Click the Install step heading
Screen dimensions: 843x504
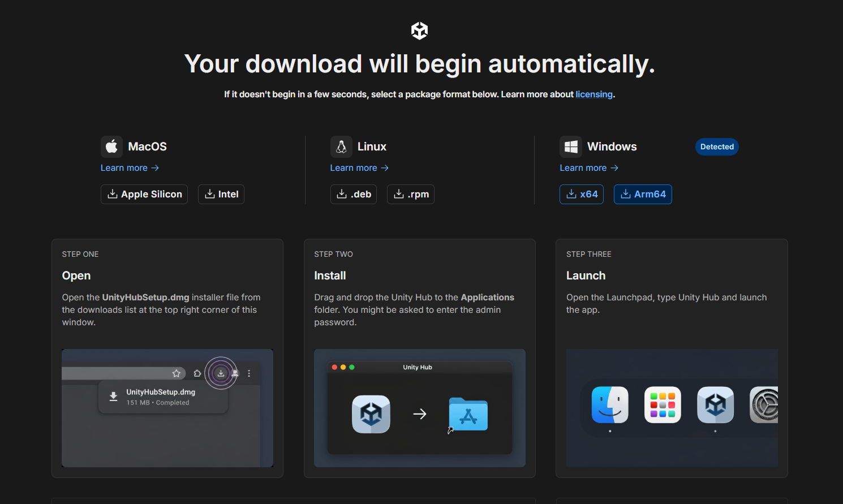[330, 275]
